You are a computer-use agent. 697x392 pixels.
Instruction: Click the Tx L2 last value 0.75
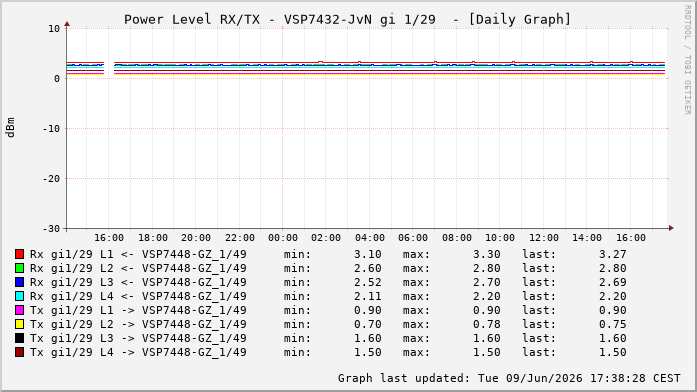[x=613, y=324]
